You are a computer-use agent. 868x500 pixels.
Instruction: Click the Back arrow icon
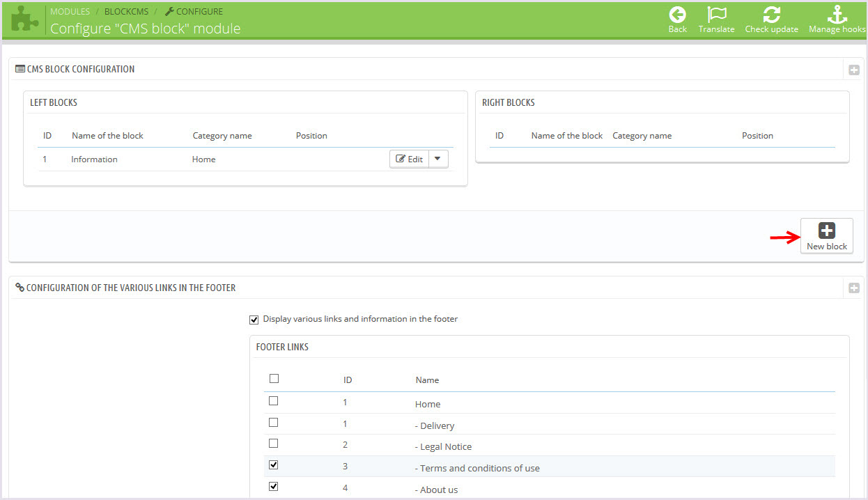tap(677, 15)
